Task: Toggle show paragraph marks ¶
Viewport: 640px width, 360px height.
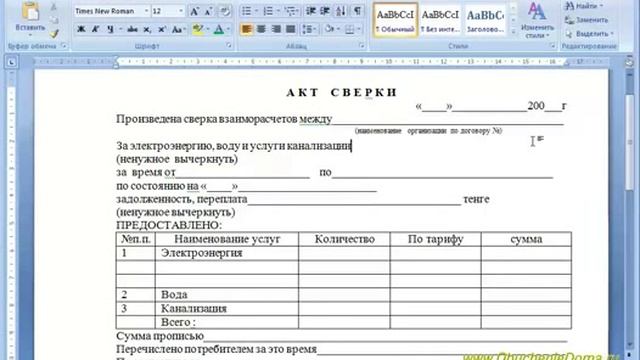Action: pos(358,11)
